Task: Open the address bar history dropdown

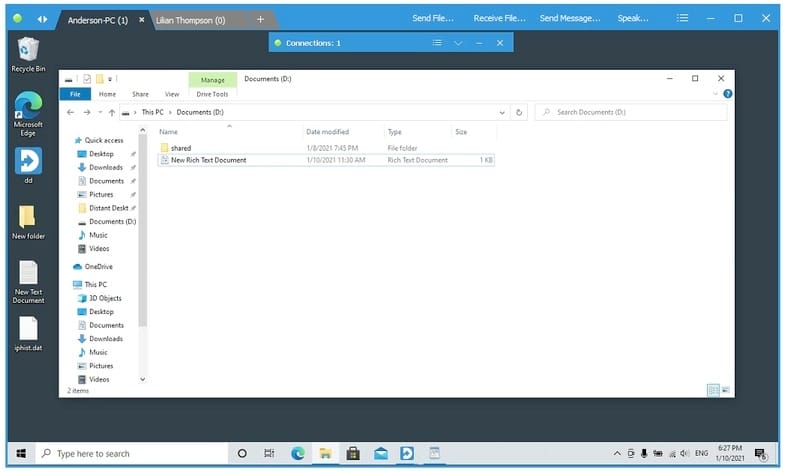Action: coord(502,113)
